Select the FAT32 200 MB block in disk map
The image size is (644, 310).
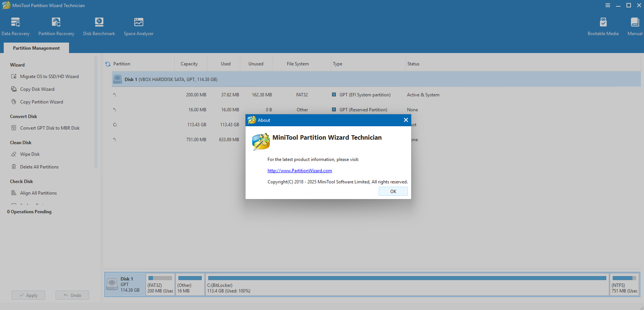pyautogui.click(x=160, y=284)
